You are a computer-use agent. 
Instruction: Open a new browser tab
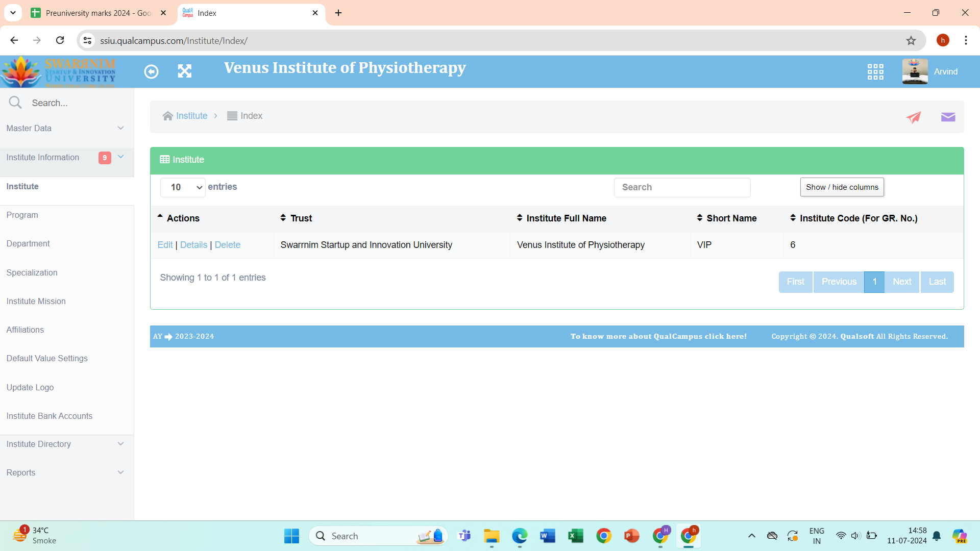pyautogui.click(x=338, y=13)
